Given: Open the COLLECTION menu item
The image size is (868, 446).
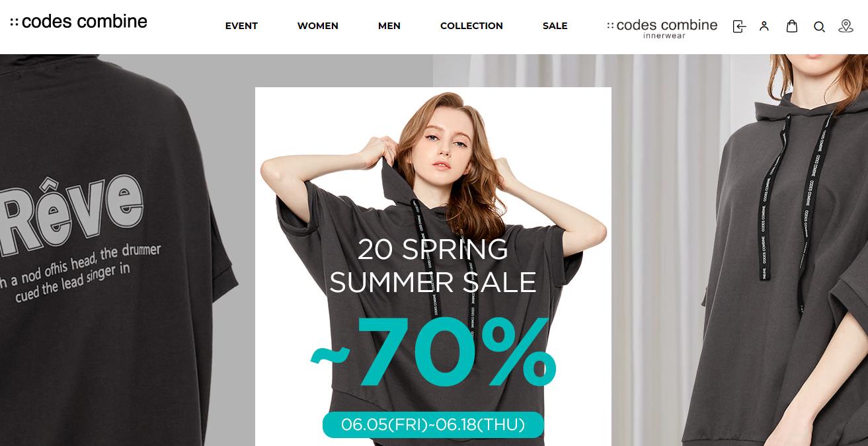Looking at the screenshot, I should click(471, 26).
